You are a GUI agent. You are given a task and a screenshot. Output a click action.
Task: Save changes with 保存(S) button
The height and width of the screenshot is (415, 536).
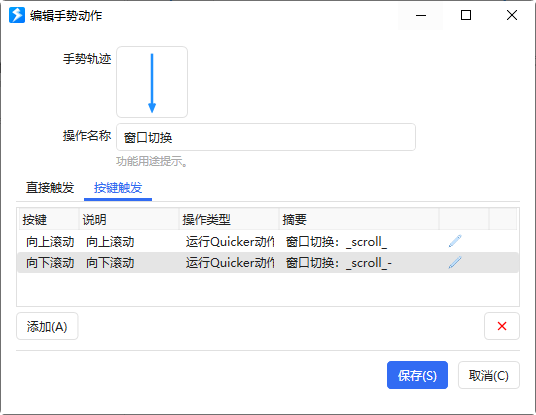[417, 375]
